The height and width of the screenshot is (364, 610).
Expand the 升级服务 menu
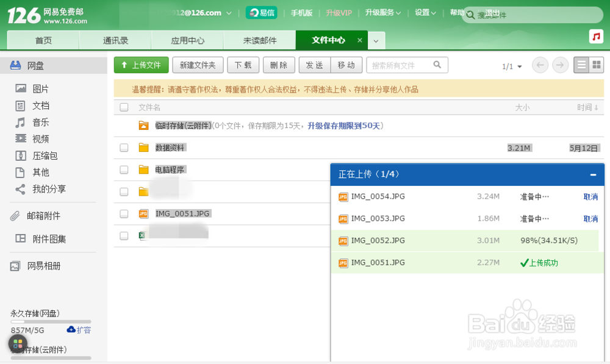[x=382, y=13]
